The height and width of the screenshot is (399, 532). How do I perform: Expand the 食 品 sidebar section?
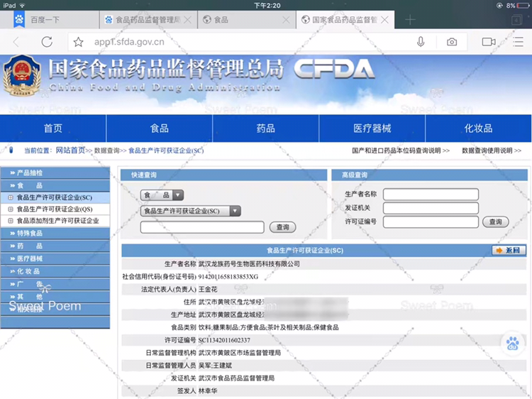click(55, 185)
